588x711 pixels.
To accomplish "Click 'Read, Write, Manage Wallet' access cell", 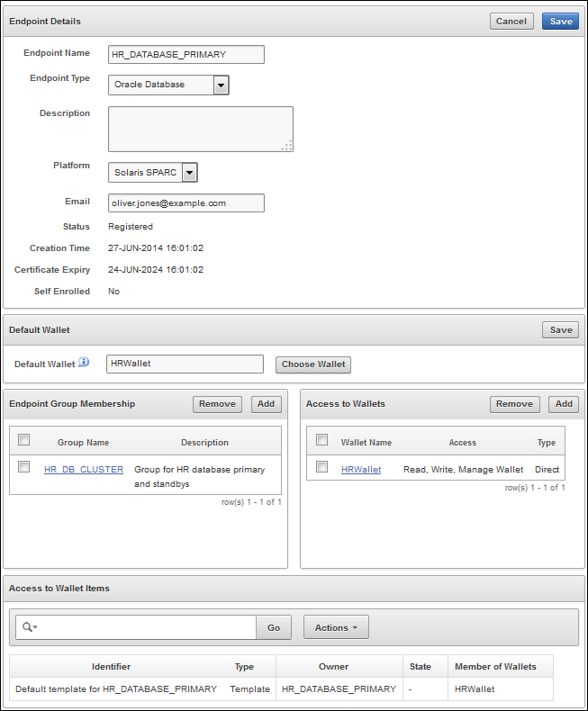I will [x=463, y=469].
